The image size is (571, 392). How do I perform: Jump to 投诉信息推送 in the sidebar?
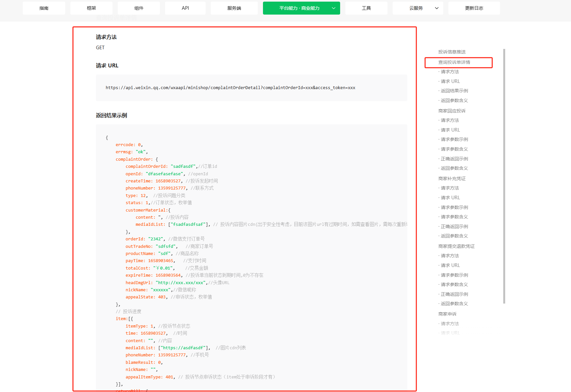[452, 52]
